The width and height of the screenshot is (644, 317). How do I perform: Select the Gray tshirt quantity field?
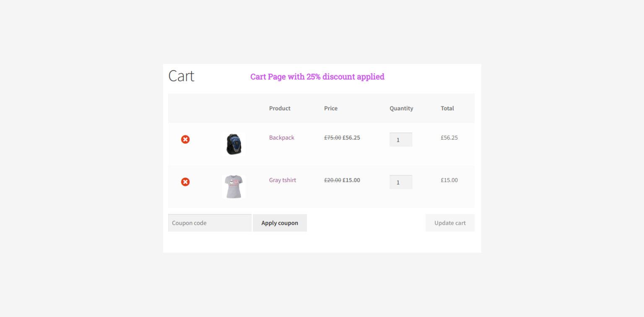tap(400, 182)
